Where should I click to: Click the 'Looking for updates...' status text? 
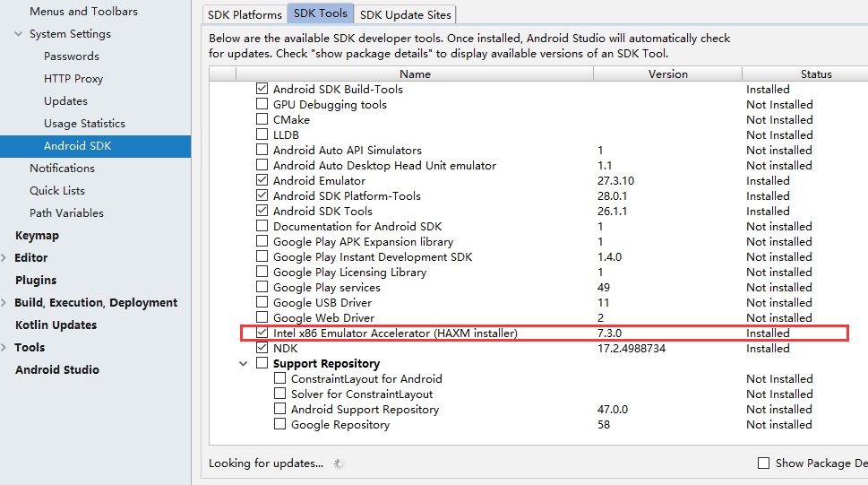[266, 463]
